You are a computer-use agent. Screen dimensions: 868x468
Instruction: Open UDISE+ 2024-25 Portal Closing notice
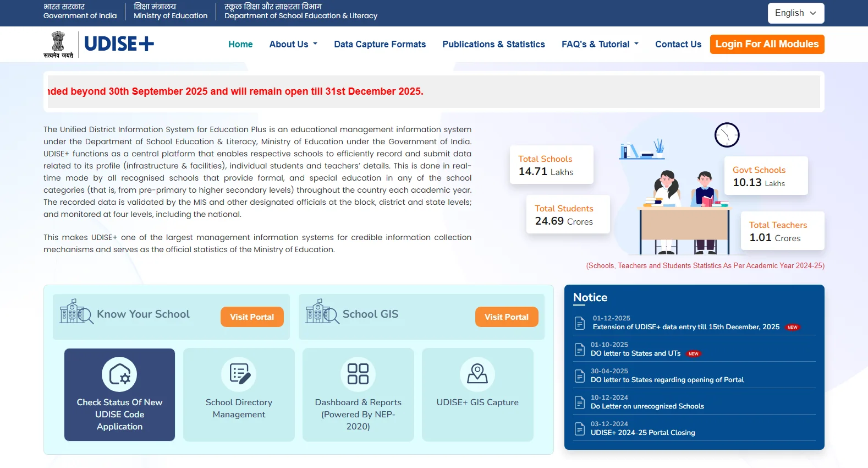(x=643, y=433)
